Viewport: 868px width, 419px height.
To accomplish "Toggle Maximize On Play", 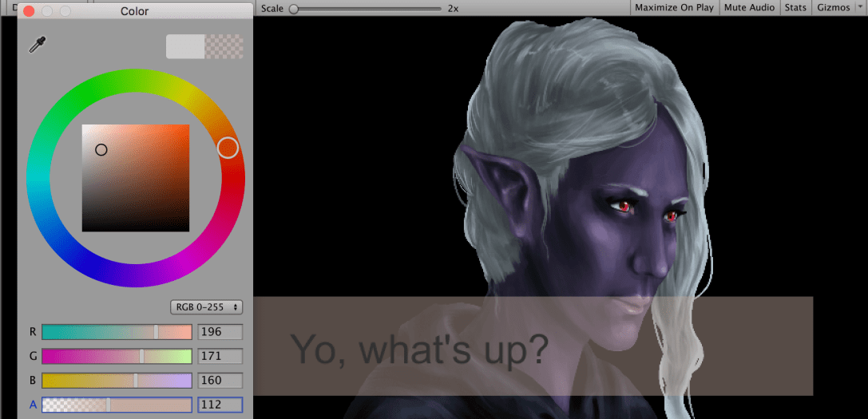I will click(674, 8).
